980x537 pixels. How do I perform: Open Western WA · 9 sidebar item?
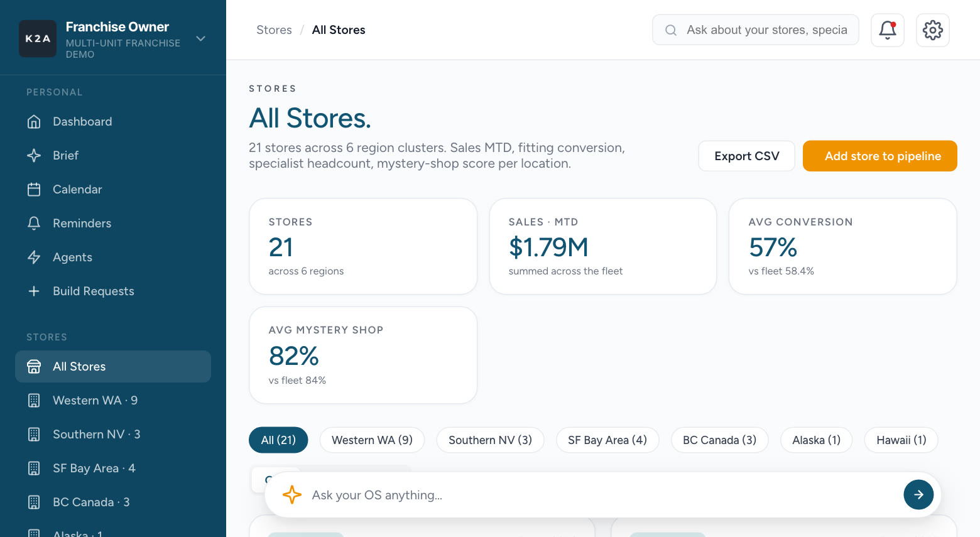point(113,401)
